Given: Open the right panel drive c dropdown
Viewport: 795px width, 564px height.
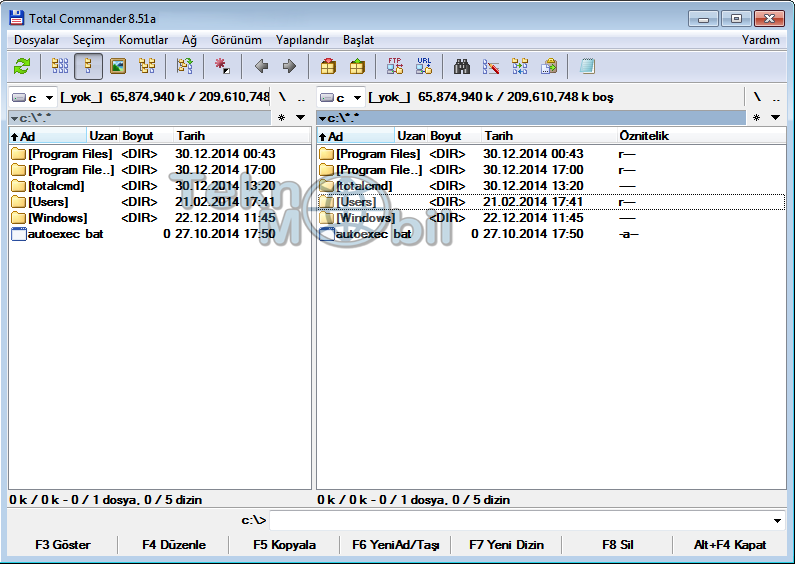Looking at the screenshot, I should pos(341,97).
